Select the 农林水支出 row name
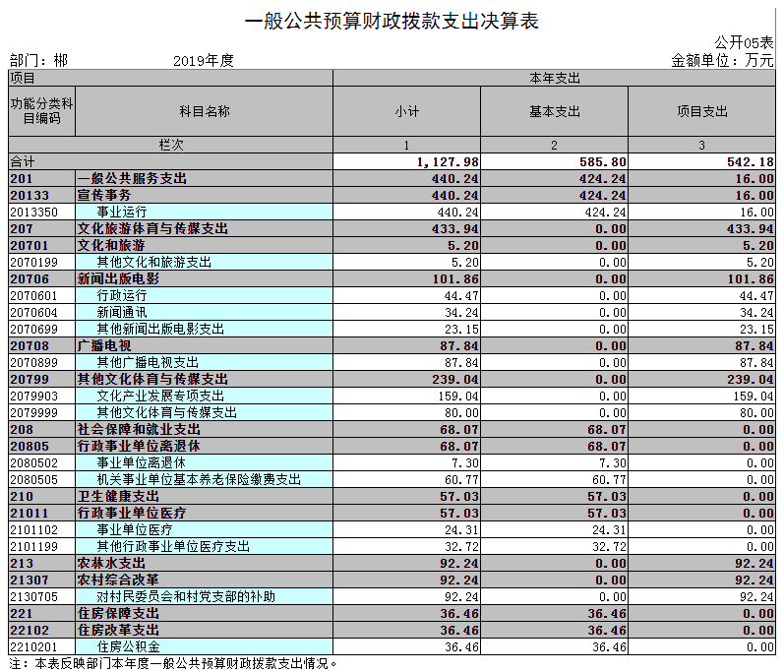The image size is (784, 672). (x=111, y=564)
